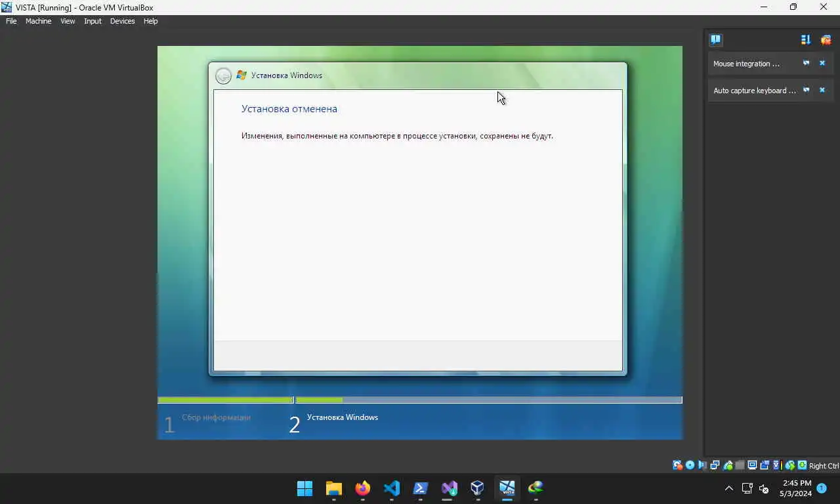Open Visual Studio Code from the taskbar
This screenshot has height=504, width=840.
coord(392,488)
